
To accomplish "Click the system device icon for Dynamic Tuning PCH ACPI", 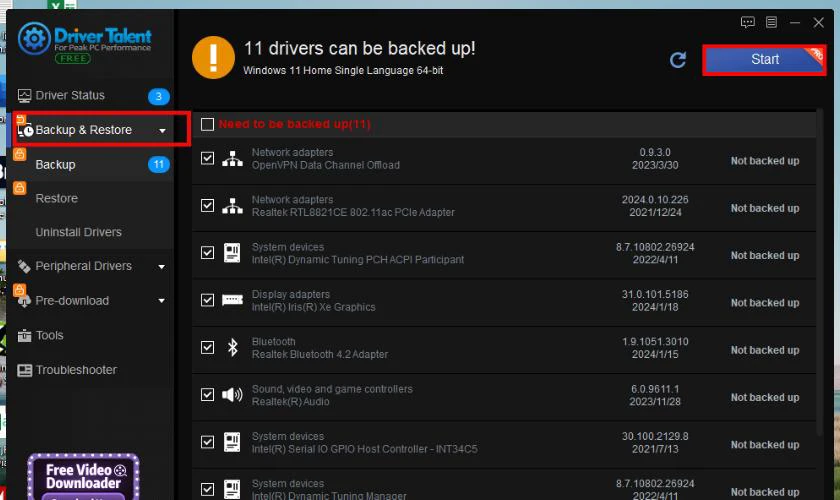I will point(232,253).
